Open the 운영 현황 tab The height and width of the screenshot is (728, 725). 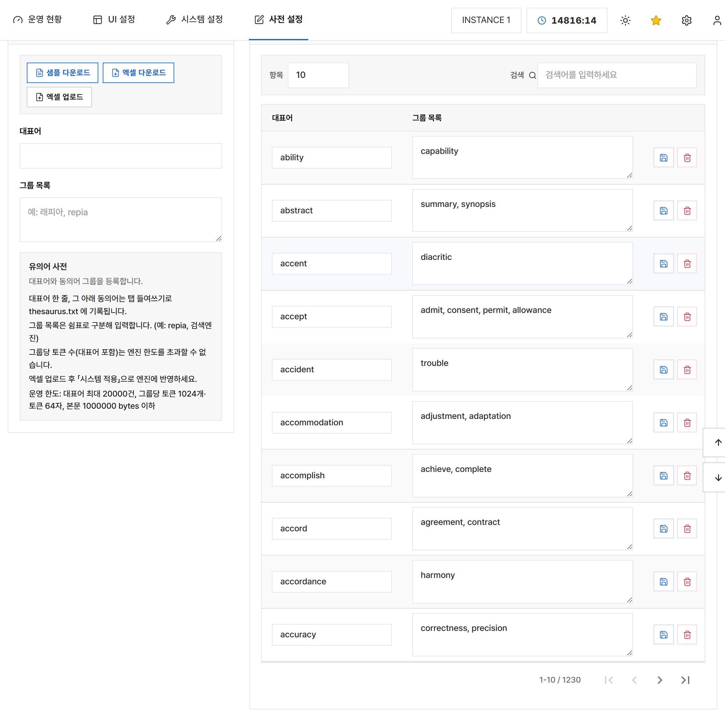[37, 19]
